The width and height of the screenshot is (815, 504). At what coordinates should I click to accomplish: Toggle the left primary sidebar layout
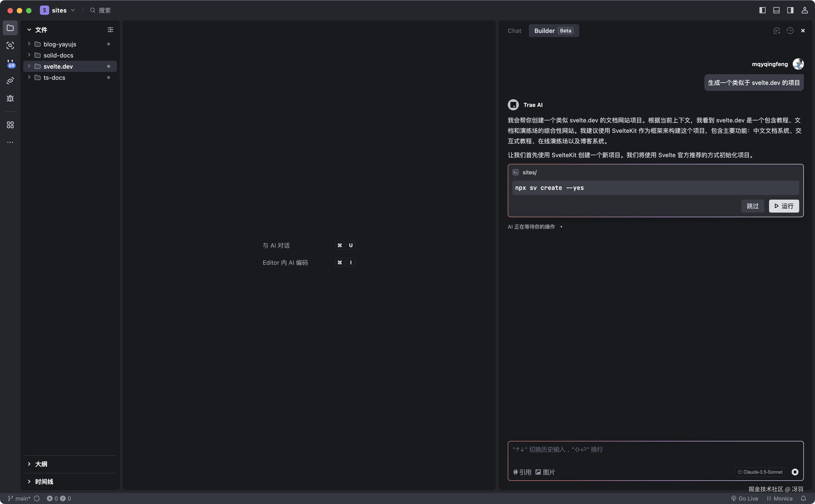[762, 10]
